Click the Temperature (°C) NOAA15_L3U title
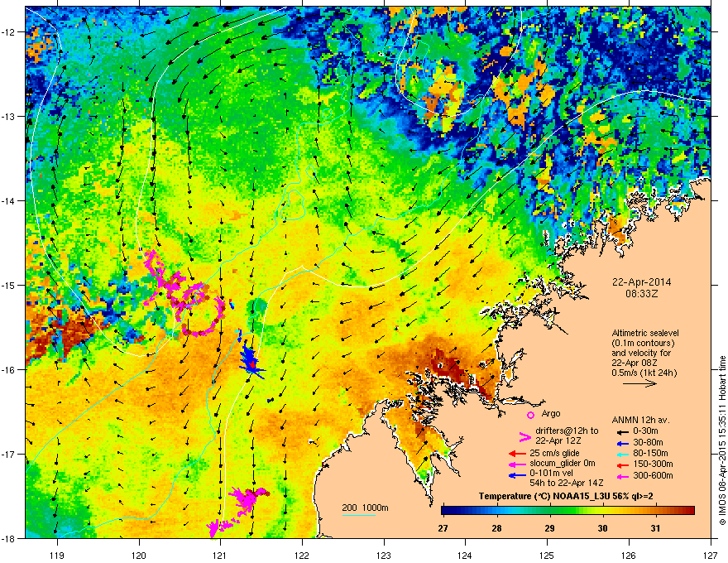Image resolution: width=728 pixels, height=563 pixels. (566, 496)
